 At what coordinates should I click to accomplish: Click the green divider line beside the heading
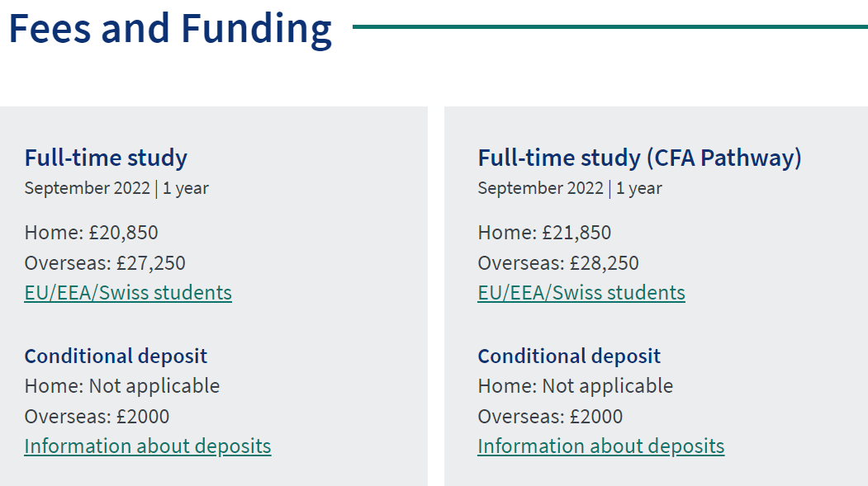point(610,26)
